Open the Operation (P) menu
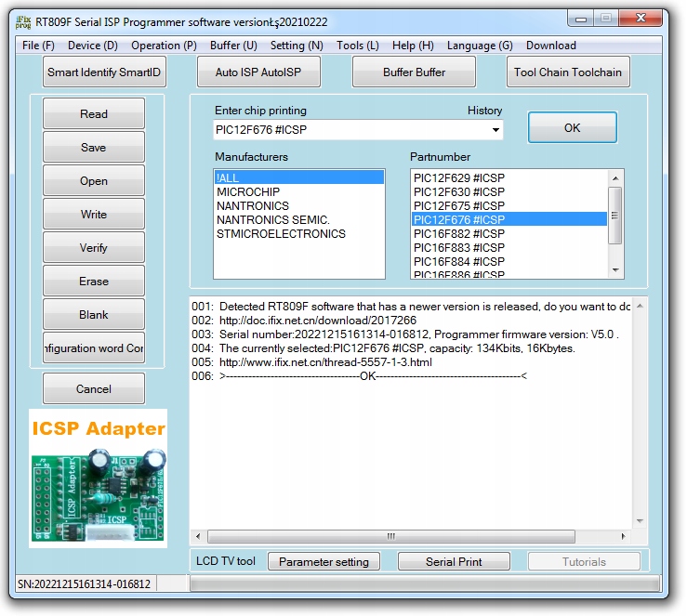Viewport: 687px width, 616px height. pyautogui.click(x=164, y=46)
